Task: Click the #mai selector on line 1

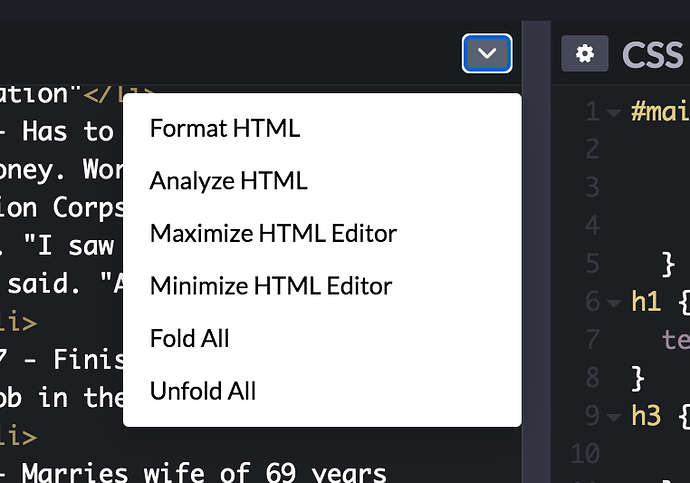Action: point(660,111)
